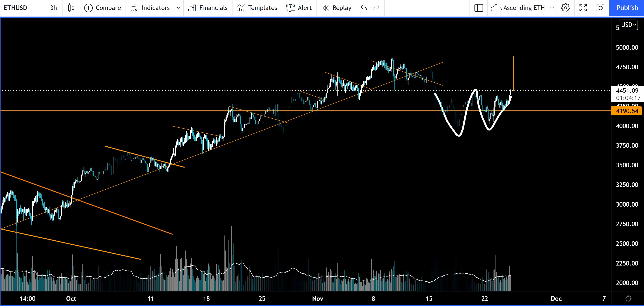Change the 3h timeframe interval
The height and width of the screenshot is (306, 644).
pyautogui.click(x=53, y=8)
